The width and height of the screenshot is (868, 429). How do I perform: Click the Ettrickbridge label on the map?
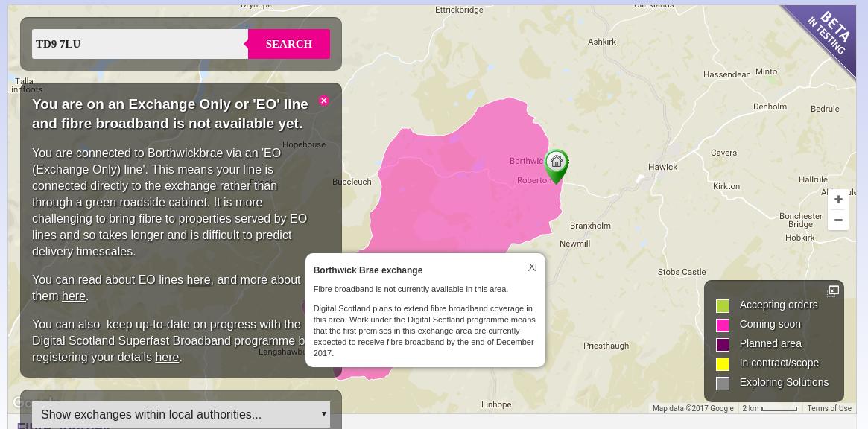point(459,10)
